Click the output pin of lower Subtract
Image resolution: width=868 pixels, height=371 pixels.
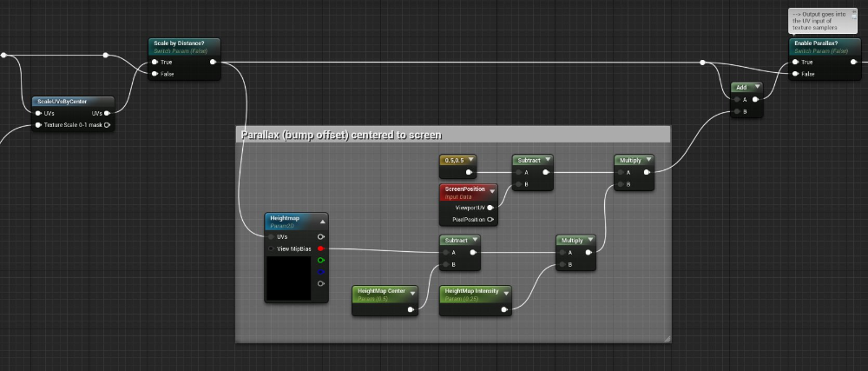coord(473,253)
